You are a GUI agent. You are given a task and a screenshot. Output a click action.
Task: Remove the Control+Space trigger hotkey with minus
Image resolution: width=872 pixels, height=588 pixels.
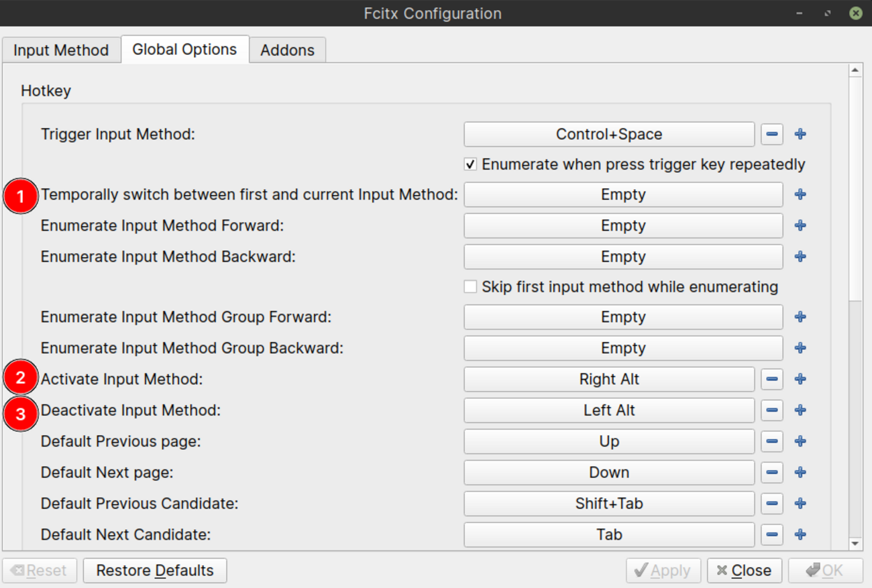(772, 134)
